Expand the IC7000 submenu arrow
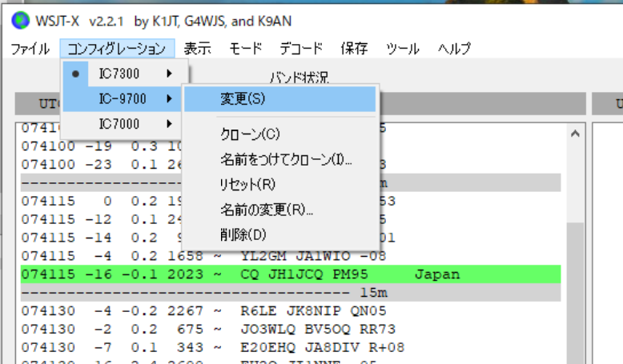This screenshot has width=623, height=364. [x=170, y=124]
